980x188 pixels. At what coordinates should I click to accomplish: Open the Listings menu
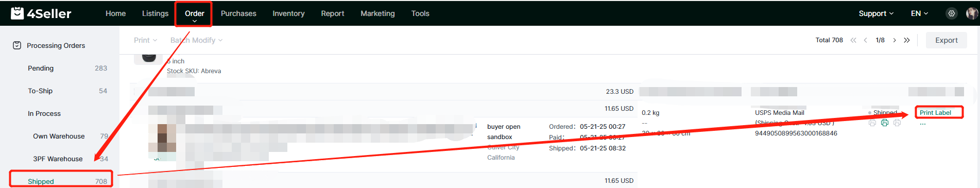155,13
